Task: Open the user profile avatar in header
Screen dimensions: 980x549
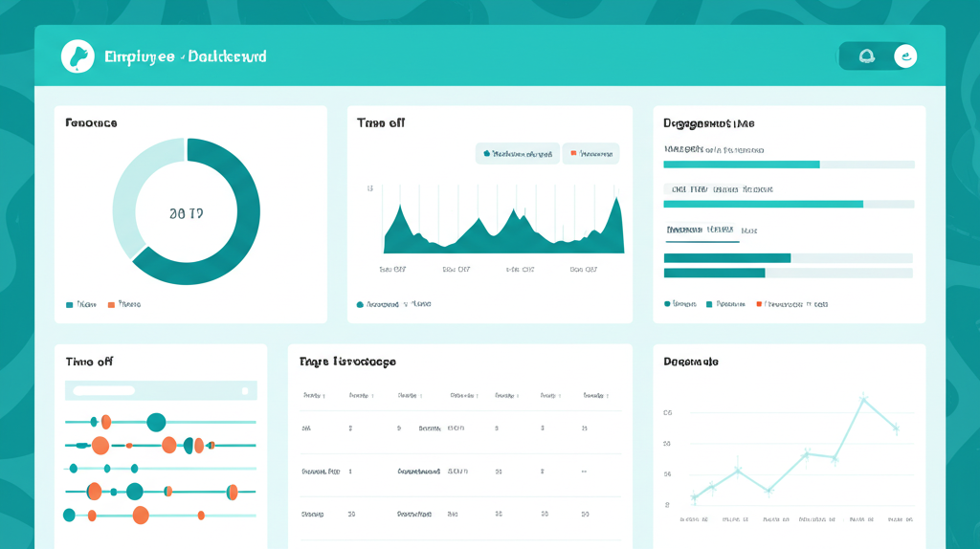Action: (x=905, y=56)
